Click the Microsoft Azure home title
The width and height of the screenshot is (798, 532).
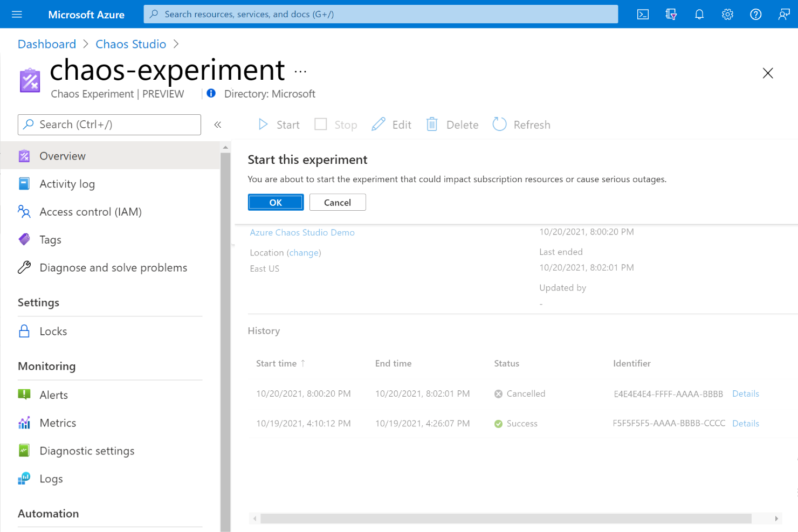click(86, 15)
